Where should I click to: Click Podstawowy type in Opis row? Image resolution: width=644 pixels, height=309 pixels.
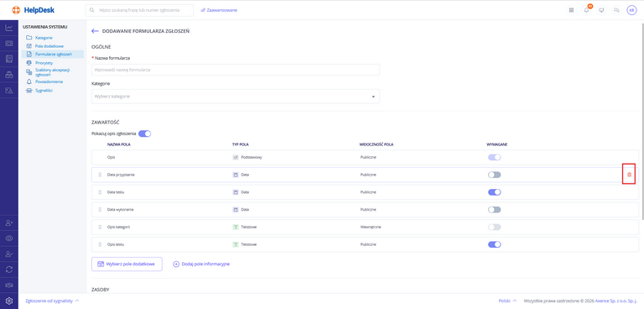(252, 157)
